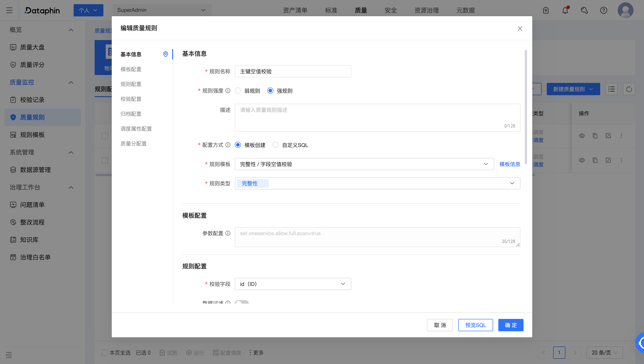Select the 强规则 radio button
The image size is (644, 364).
tap(270, 91)
